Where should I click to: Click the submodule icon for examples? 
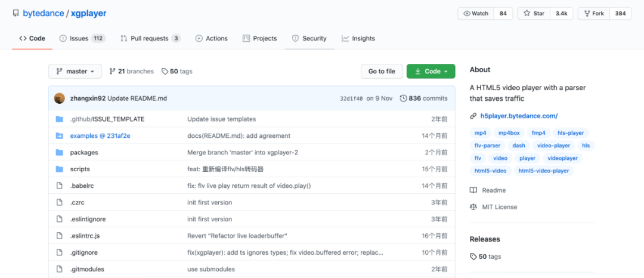click(60, 136)
